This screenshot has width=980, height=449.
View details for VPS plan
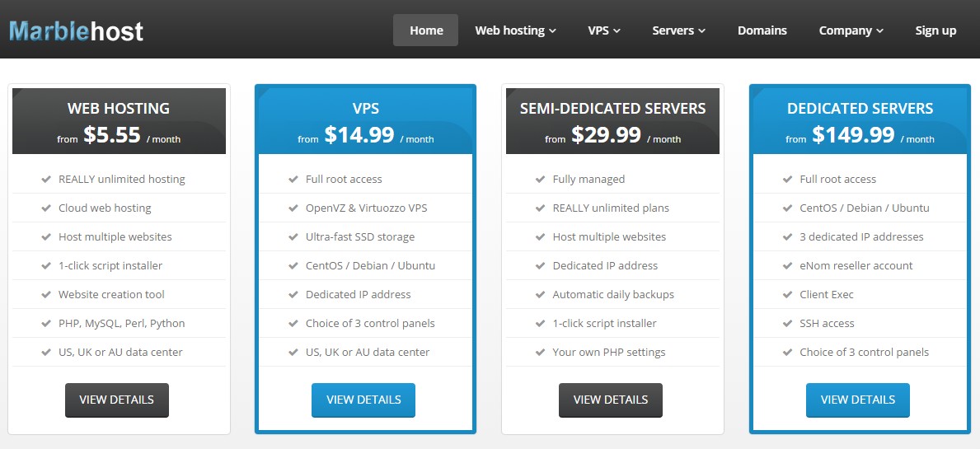pos(363,400)
